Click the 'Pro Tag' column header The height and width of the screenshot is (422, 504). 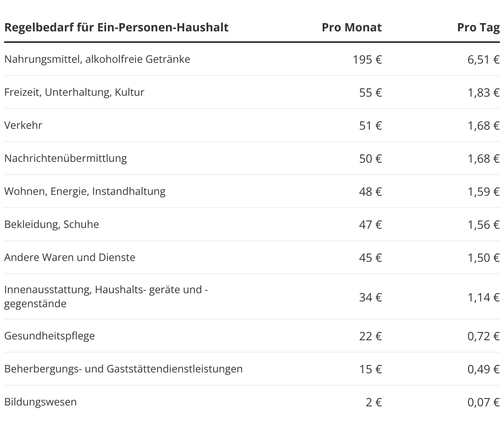click(x=478, y=28)
